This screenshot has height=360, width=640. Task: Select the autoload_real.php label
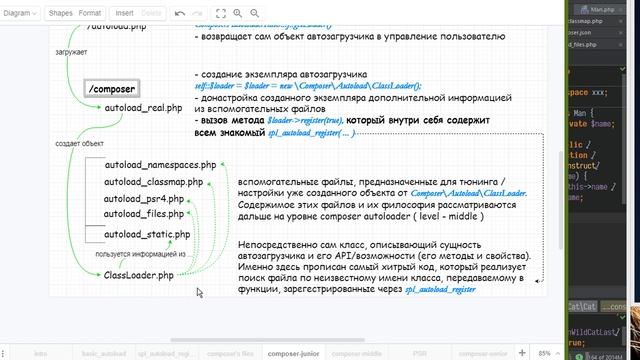143,108
